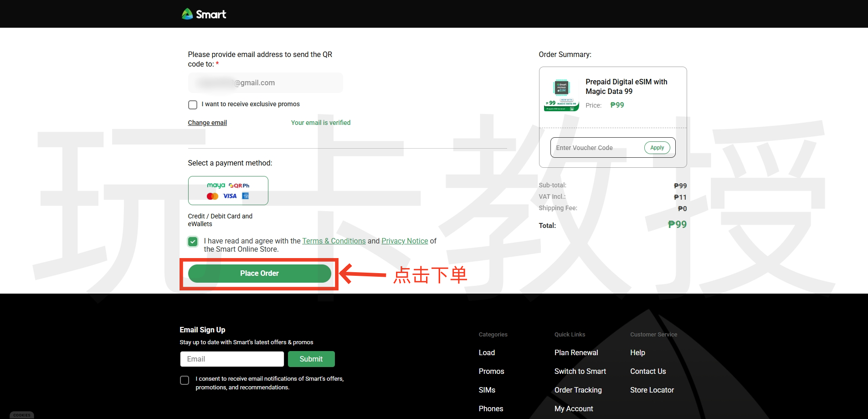Screen dimensions: 868x419
Task: Click 'Your email is verified' status text
Action: (321, 123)
